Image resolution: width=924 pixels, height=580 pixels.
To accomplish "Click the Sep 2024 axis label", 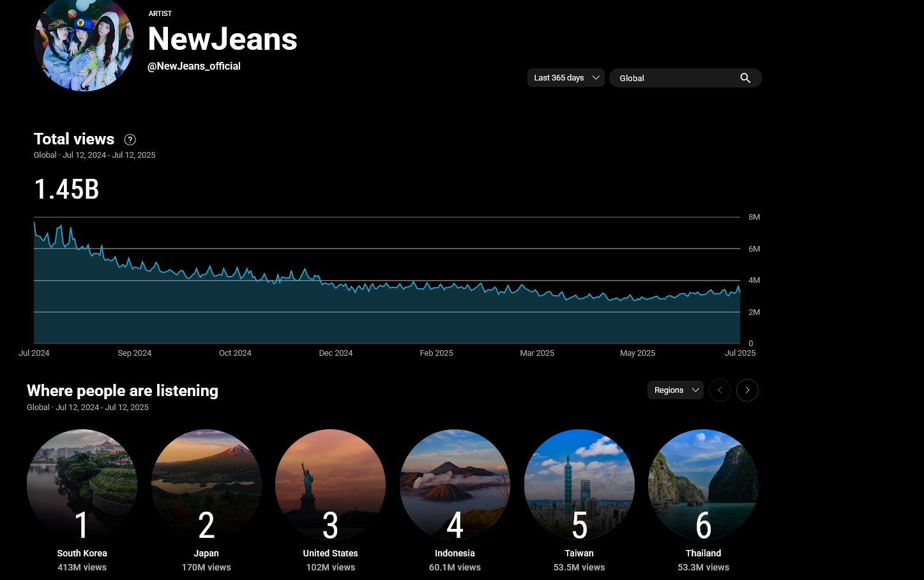I will (135, 353).
